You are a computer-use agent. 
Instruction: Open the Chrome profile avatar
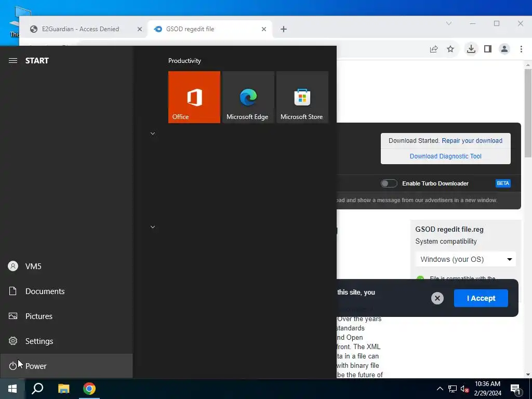(504, 49)
